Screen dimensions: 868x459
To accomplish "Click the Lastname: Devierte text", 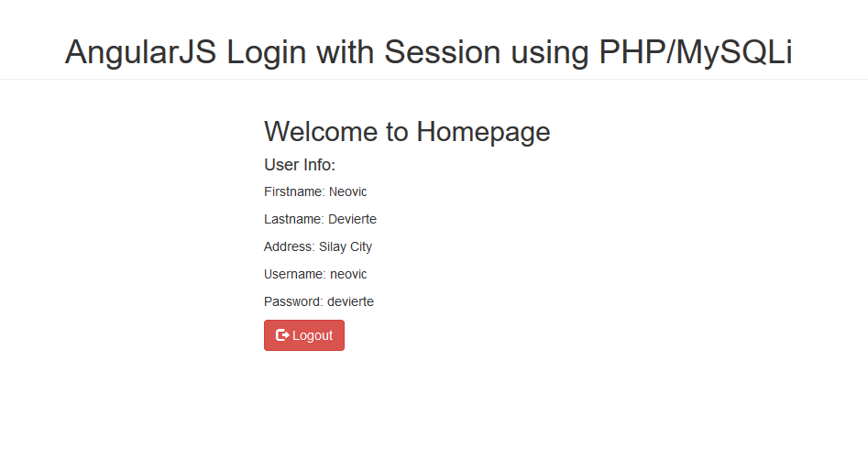I will point(320,220).
